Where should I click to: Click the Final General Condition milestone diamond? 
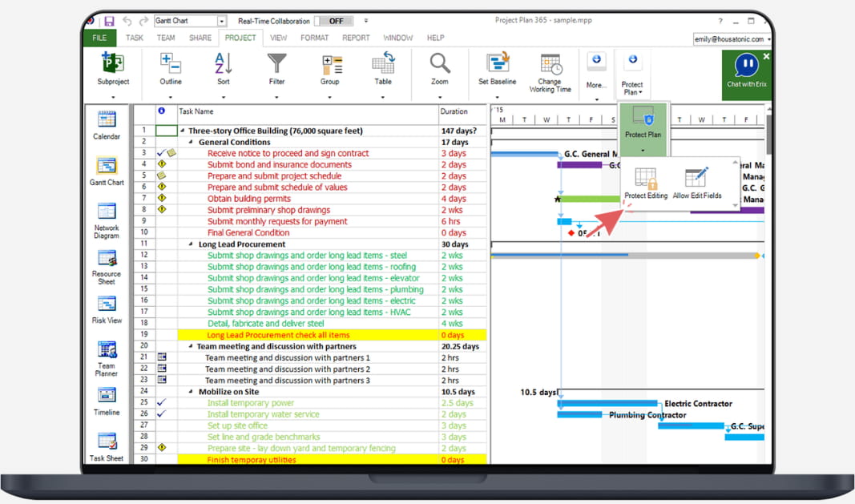click(571, 233)
